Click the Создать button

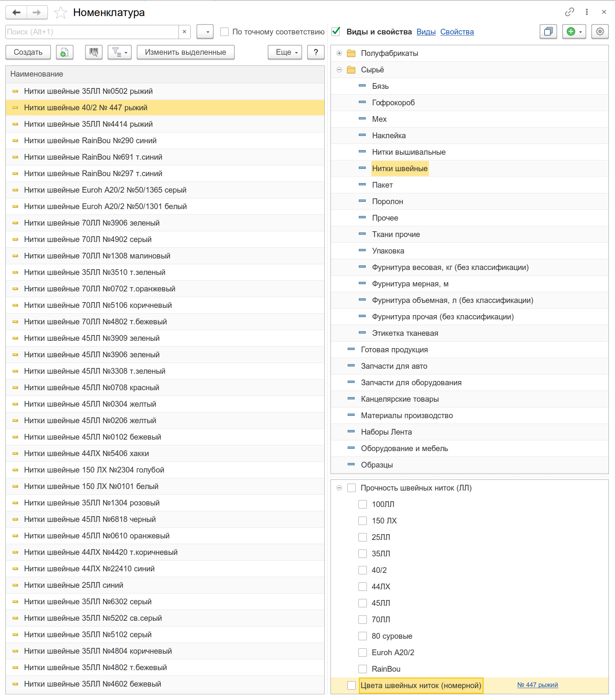(x=28, y=52)
